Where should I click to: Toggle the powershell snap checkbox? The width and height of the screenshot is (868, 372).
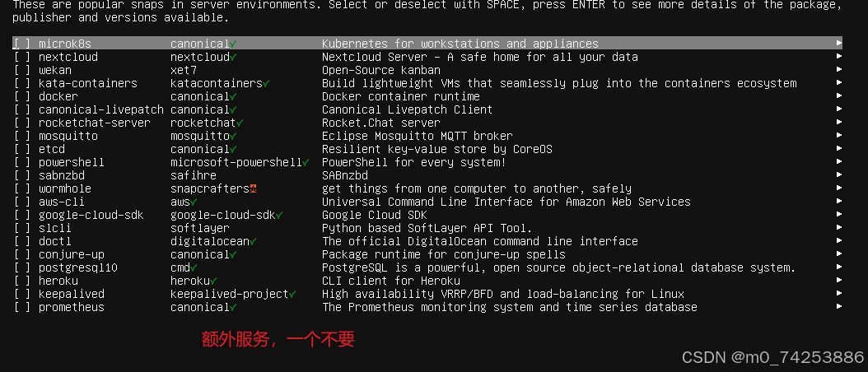[22, 162]
